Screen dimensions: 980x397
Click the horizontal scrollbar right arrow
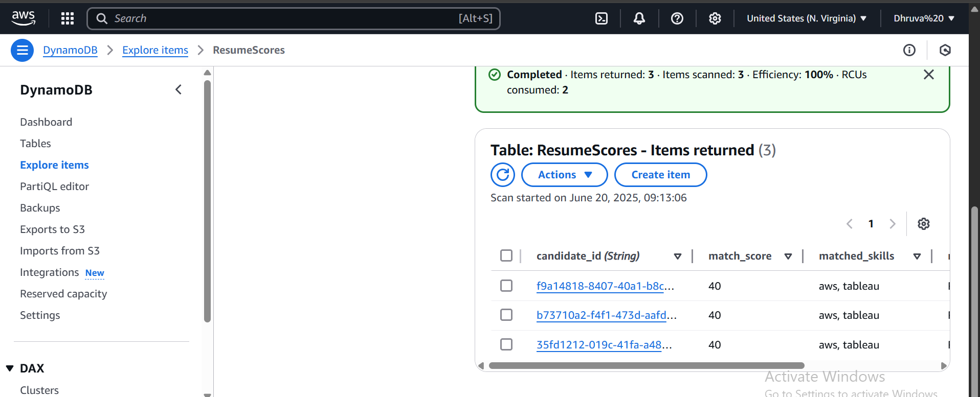(x=944, y=366)
